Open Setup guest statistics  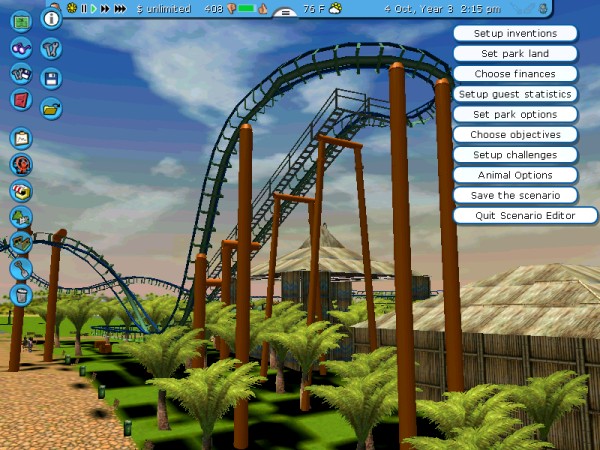click(515, 94)
